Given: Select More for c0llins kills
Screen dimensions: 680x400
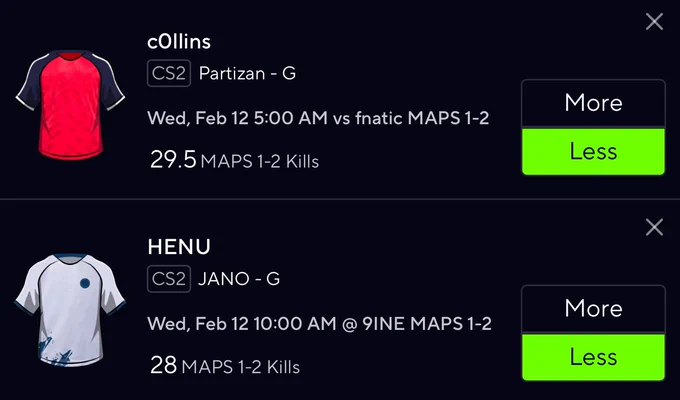Looking at the screenshot, I should pos(593,103).
